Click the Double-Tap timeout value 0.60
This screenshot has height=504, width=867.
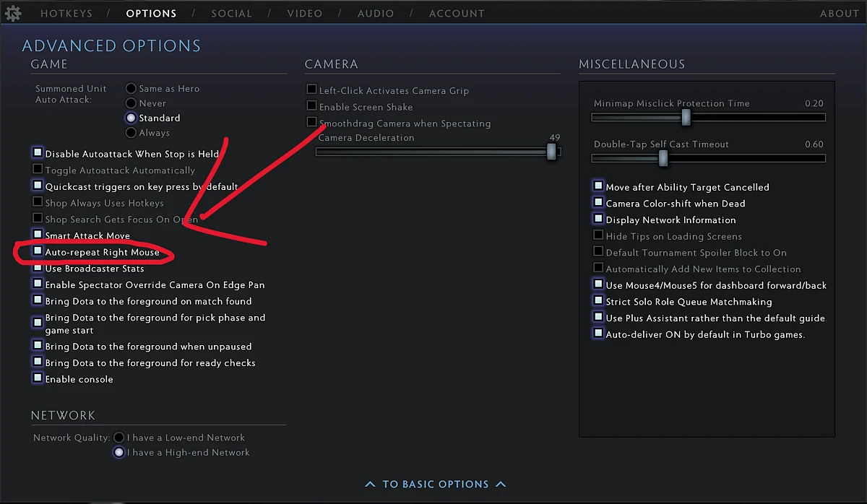coord(814,144)
